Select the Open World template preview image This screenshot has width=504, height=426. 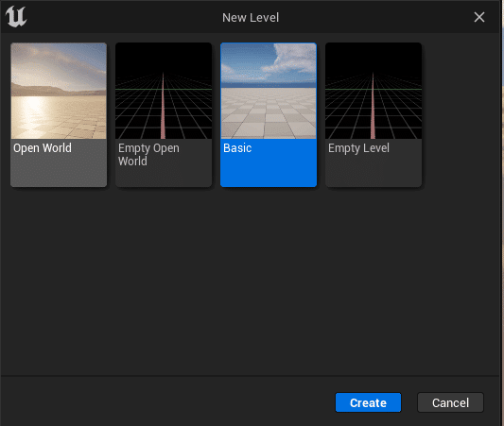tap(59, 91)
